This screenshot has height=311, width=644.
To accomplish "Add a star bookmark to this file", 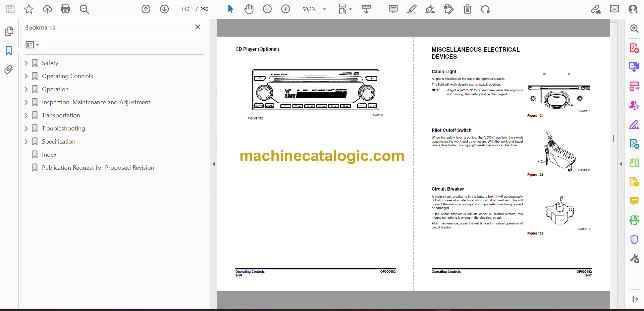I will [x=29, y=9].
